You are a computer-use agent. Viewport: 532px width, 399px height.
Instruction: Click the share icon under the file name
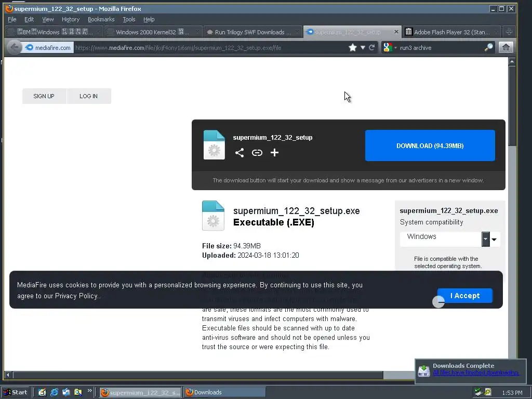tap(240, 153)
